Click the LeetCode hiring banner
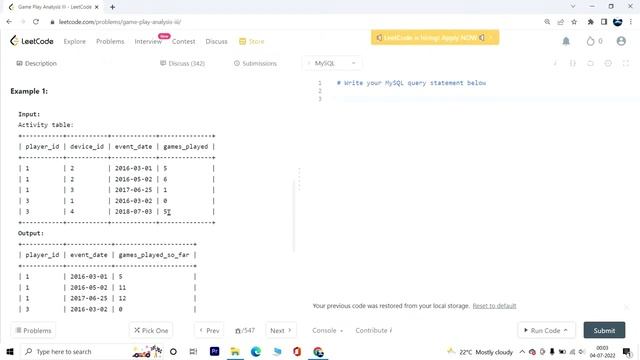The height and width of the screenshot is (360, 640). point(435,37)
